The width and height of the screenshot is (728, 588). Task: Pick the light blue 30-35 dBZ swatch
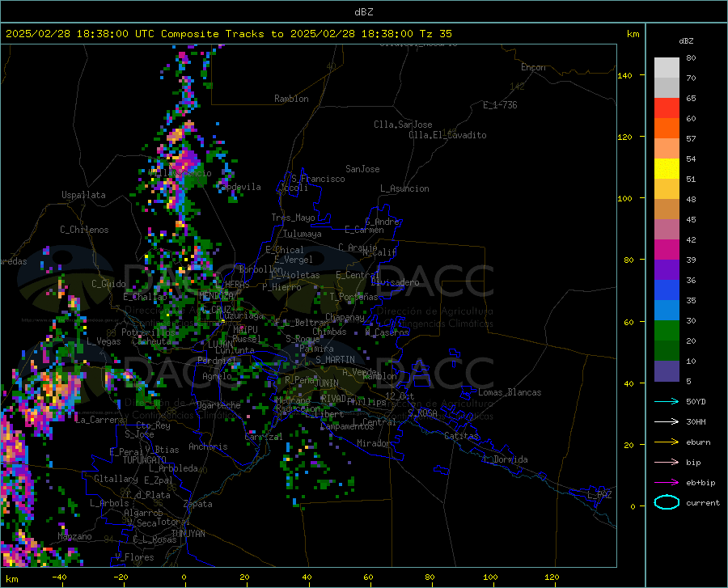tap(667, 311)
